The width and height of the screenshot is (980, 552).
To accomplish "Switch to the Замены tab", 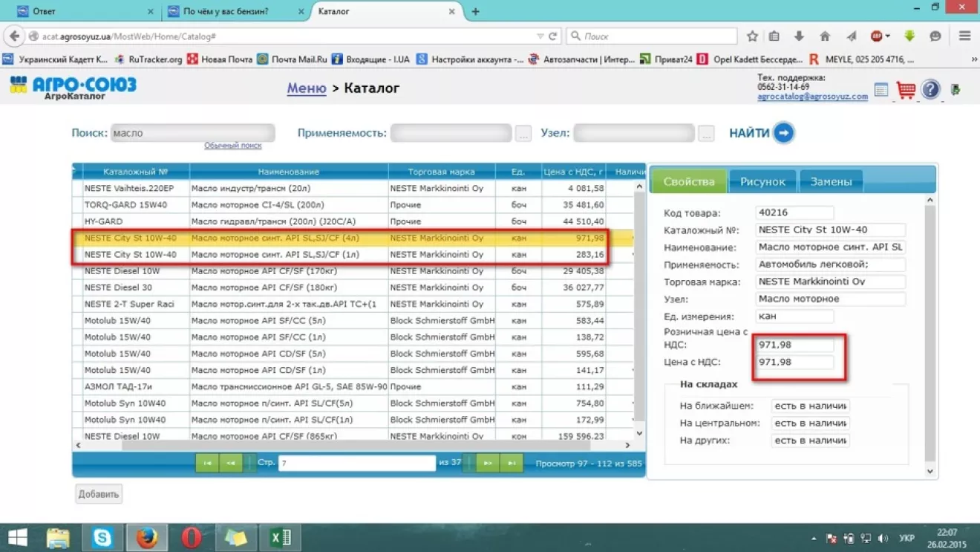I will tap(831, 181).
